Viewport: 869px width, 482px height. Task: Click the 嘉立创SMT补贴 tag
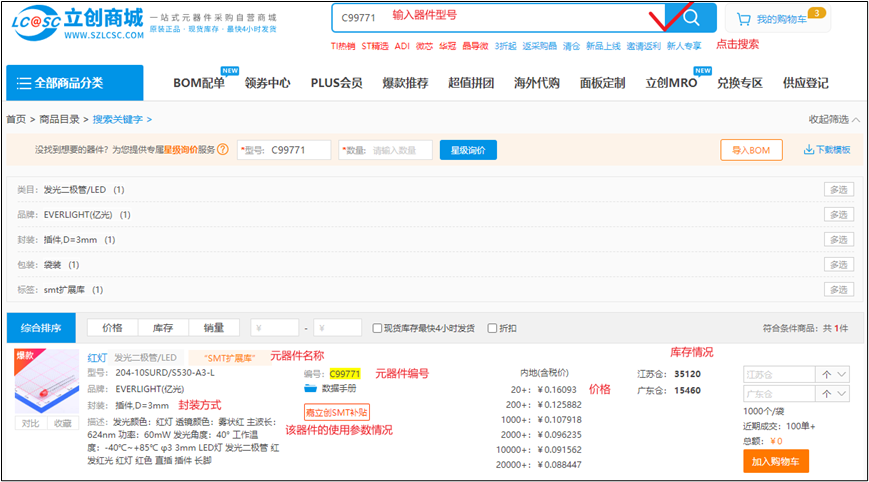(337, 412)
